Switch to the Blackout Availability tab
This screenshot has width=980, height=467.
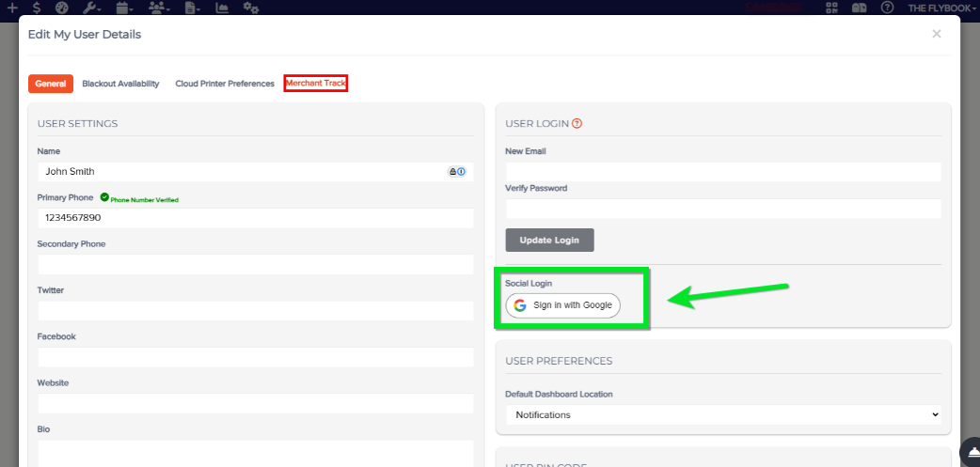click(x=120, y=84)
